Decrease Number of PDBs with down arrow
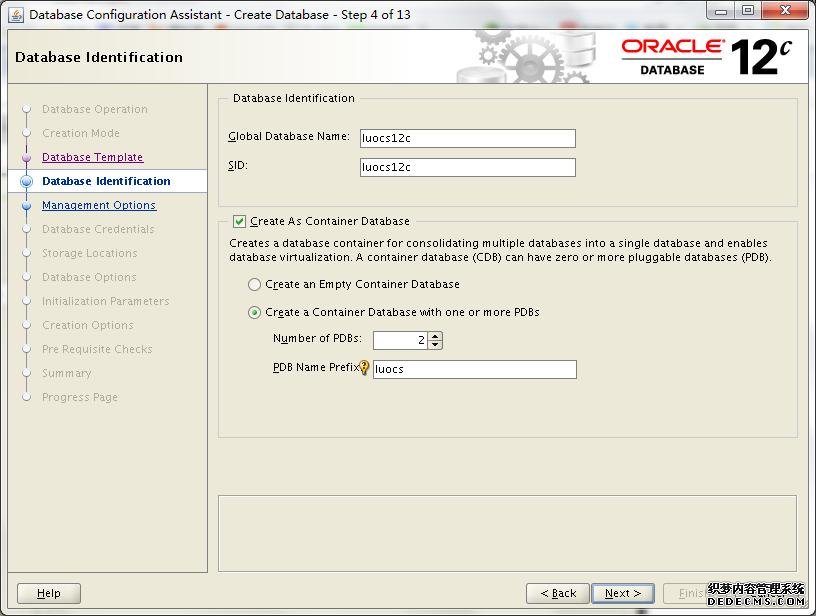Image resolution: width=816 pixels, height=616 pixels. [x=435, y=345]
